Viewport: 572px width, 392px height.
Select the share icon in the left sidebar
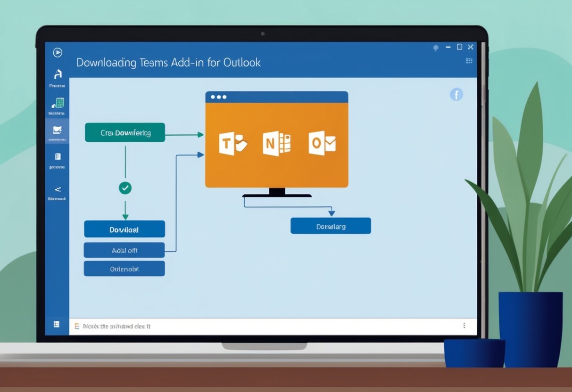point(57,190)
